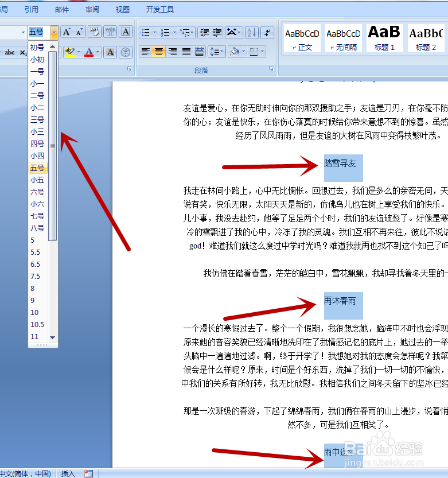
Task: Toggle subscript X₂ formatting
Action: coord(22,52)
